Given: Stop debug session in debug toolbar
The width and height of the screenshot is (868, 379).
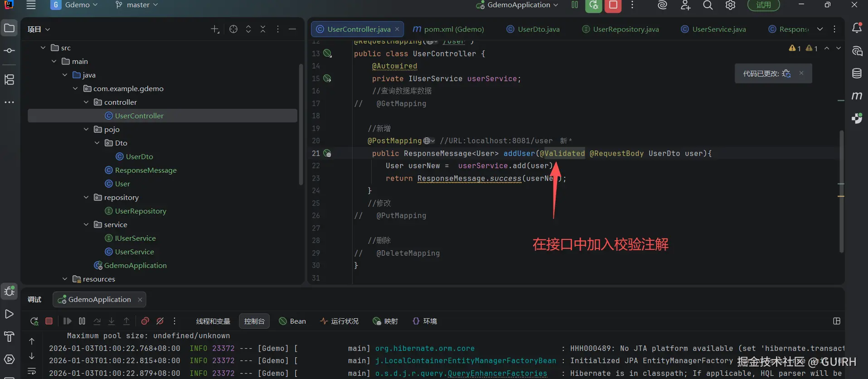Looking at the screenshot, I should pos(49,321).
